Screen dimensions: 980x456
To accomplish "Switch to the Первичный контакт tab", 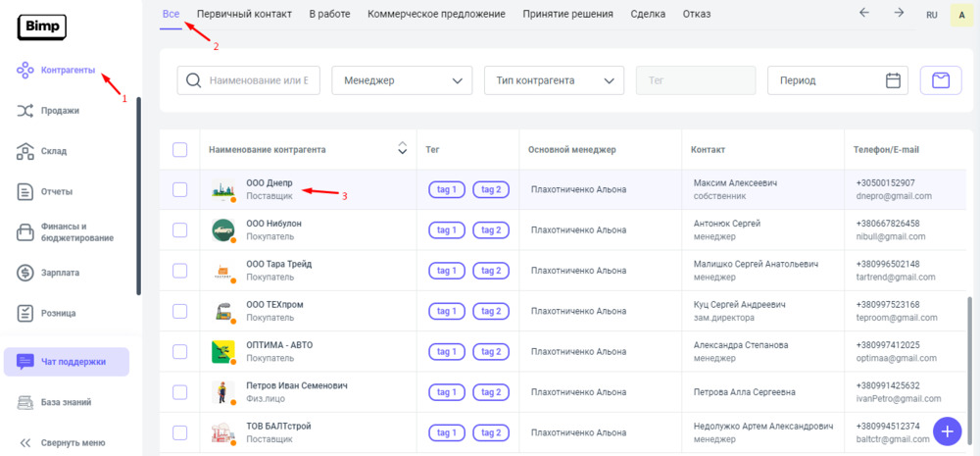I will (246, 14).
